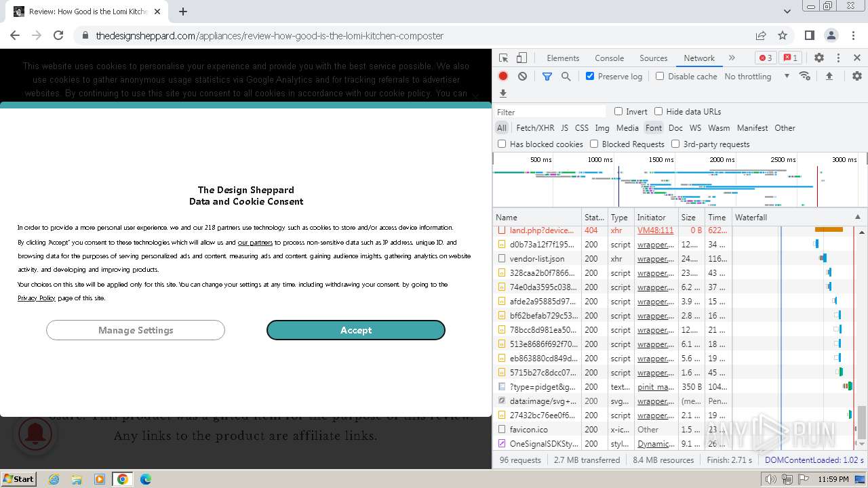The height and width of the screenshot is (488, 868).
Task: Switch to Sources tab
Action: click(x=654, y=58)
